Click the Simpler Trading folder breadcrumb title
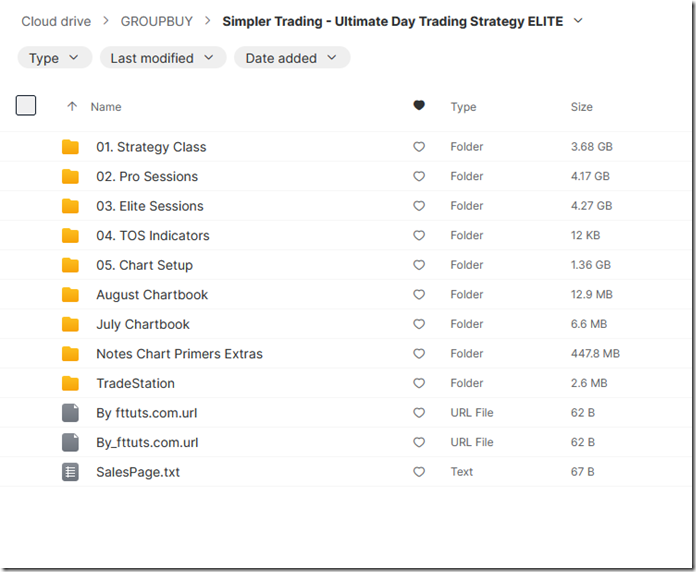 (392, 21)
